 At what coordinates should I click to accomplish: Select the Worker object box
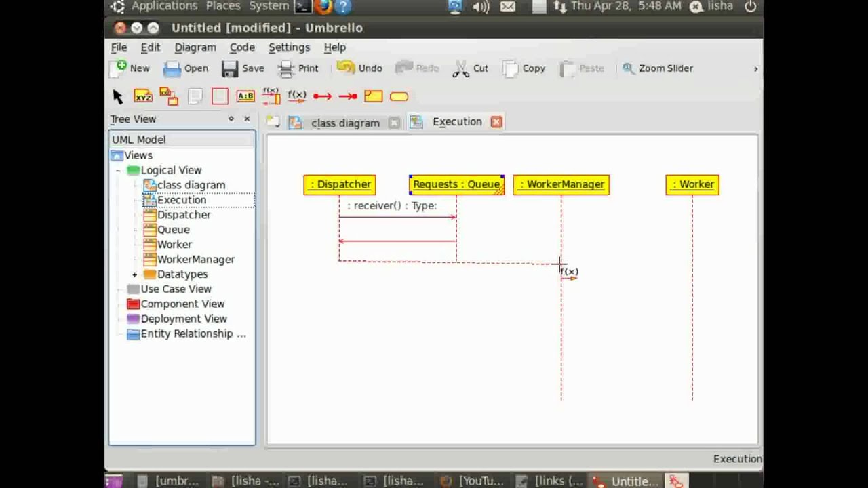(x=692, y=184)
